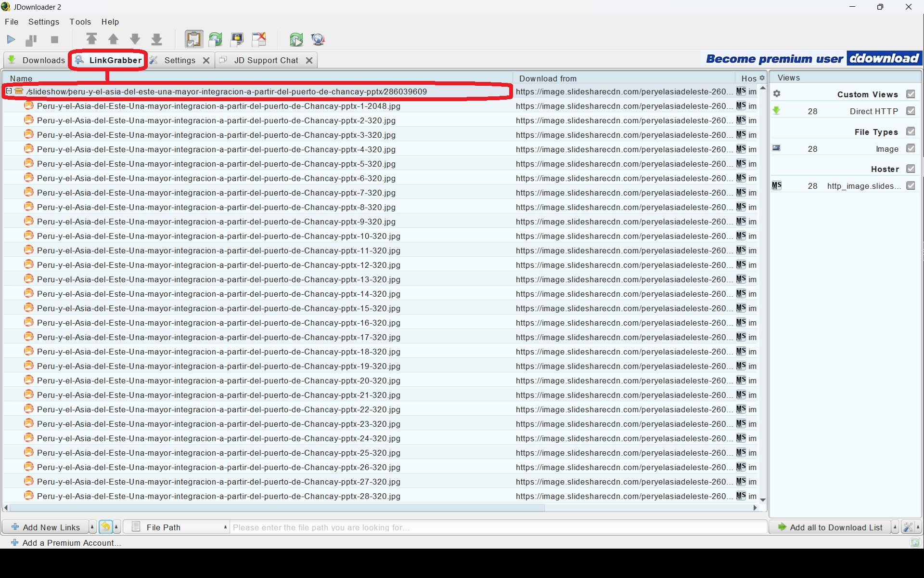The height and width of the screenshot is (578, 924).
Task: Open the Tools menu
Action: pos(80,22)
